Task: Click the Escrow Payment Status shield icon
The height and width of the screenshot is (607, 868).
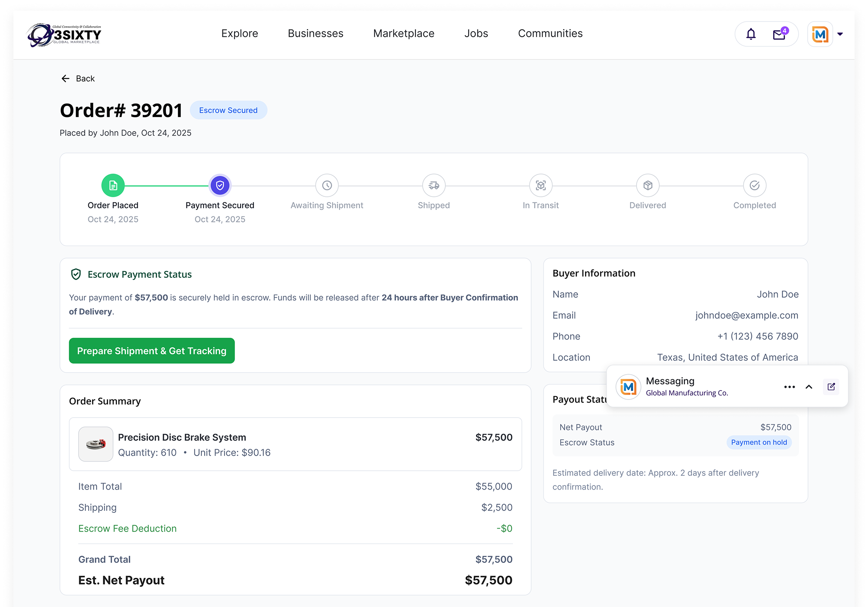Action: 76,274
